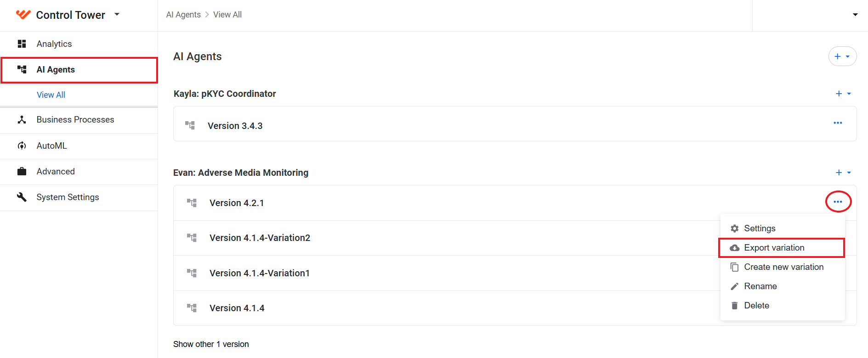Viewport: 868px width, 358px height.
Task: Click the Advanced briefcase icon
Action: [22, 171]
